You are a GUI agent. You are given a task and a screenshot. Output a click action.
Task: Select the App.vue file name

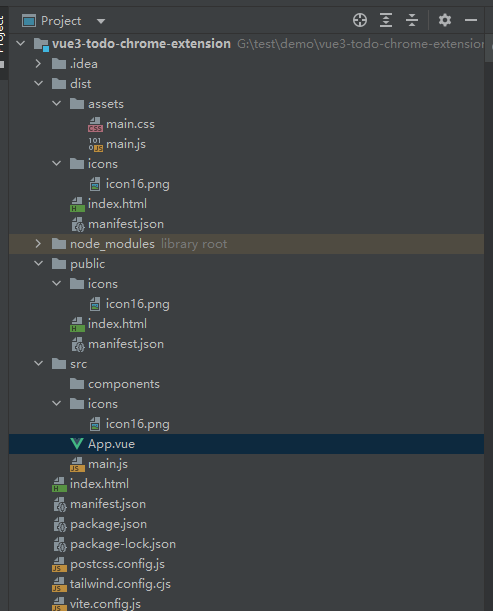coord(111,444)
